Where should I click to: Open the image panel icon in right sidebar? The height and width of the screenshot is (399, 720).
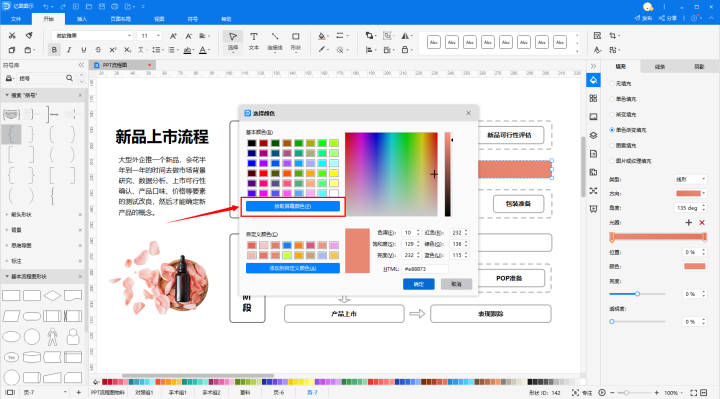tap(593, 117)
